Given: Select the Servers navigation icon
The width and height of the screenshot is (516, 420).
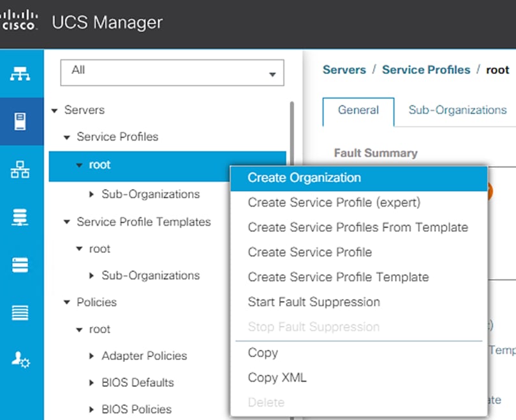Looking at the screenshot, I should click(x=21, y=121).
